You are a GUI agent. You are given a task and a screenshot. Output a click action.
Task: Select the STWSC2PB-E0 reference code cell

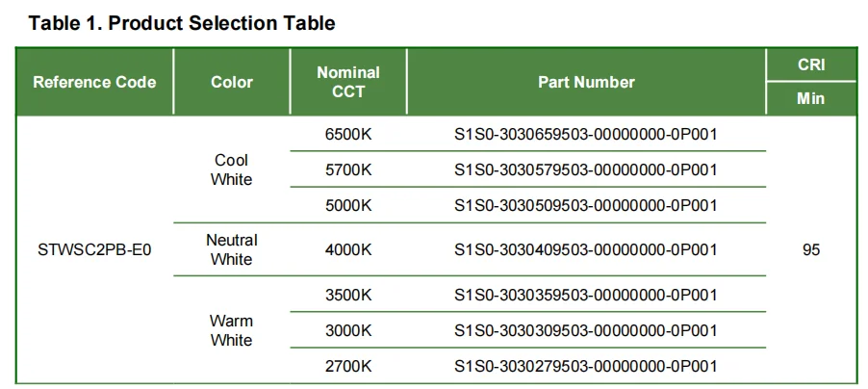click(94, 250)
